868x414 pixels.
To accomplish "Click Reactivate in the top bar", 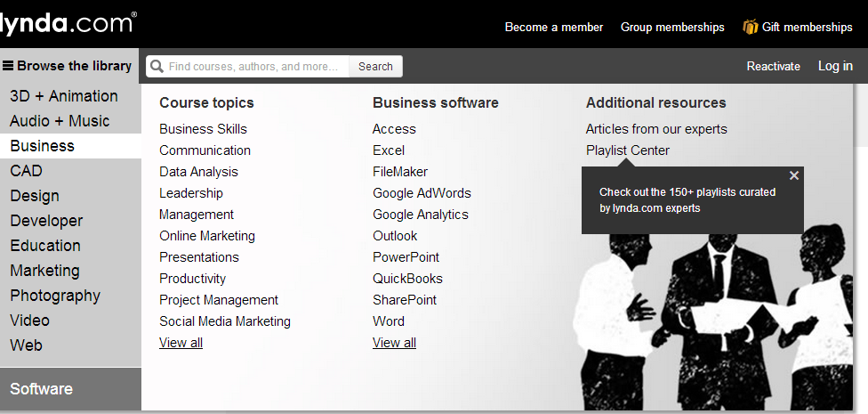I will (x=774, y=67).
